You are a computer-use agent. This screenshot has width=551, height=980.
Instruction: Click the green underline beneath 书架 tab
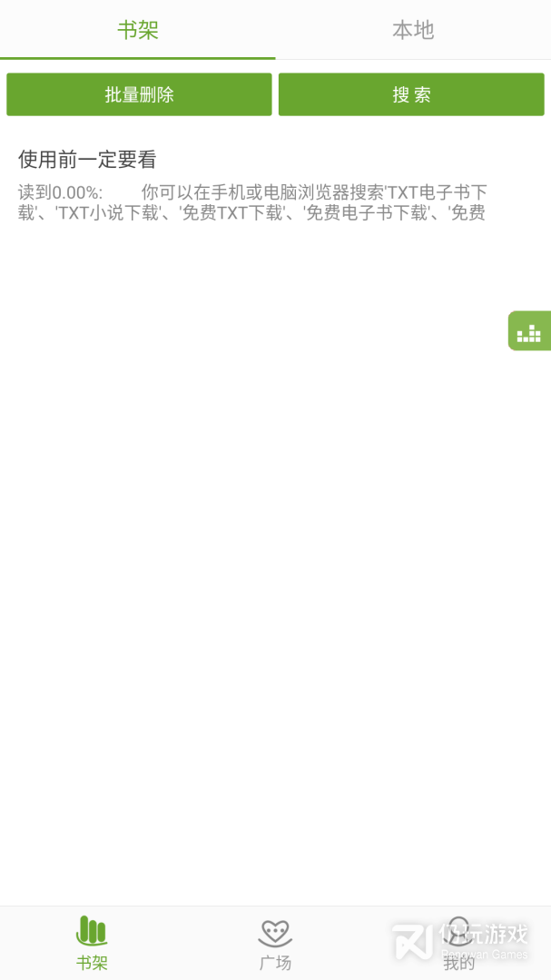[138, 57]
